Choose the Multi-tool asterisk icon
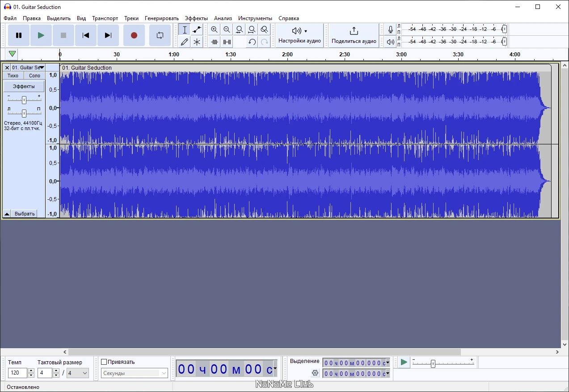Viewport: 569px width, 392px height. coord(197,42)
